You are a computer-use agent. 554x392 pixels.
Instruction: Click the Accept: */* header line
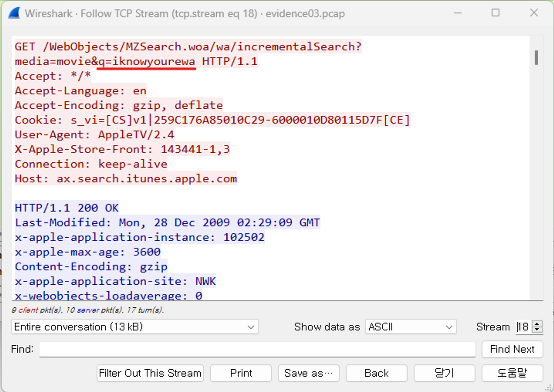pyautogui.click(x=53, y=76)
